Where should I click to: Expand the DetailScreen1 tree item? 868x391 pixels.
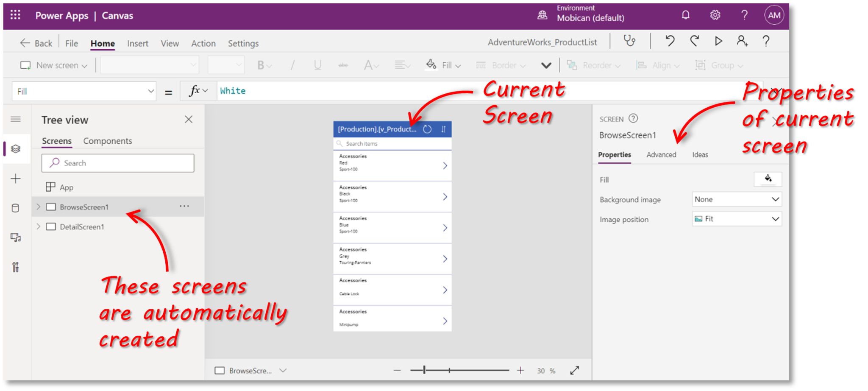[38, 226]
